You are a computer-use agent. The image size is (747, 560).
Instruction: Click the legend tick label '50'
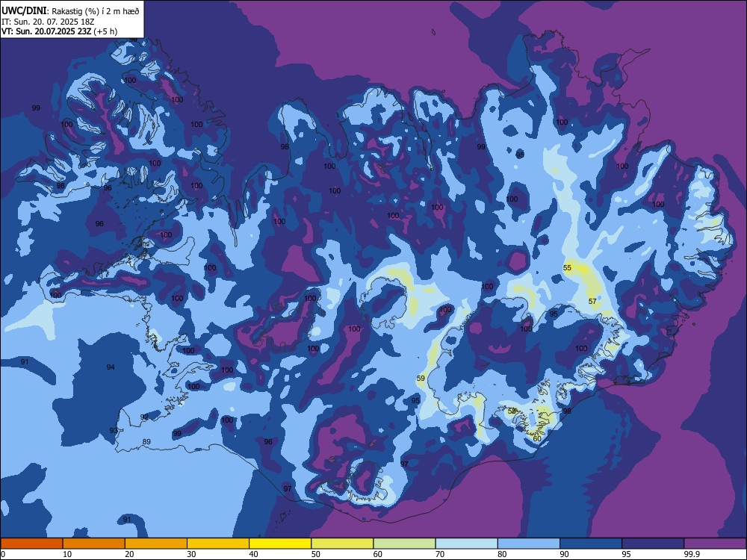point(316,554)
